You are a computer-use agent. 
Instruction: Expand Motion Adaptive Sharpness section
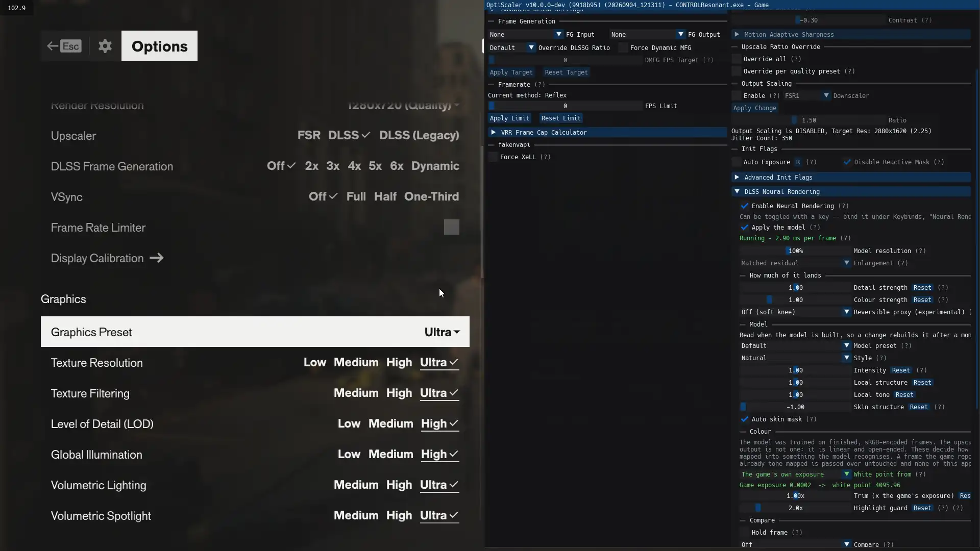coord(851,35)
